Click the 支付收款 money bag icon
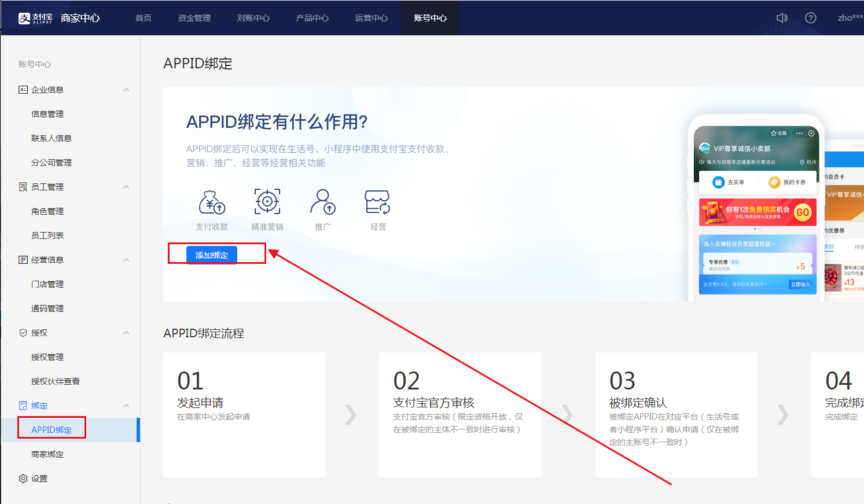The height and width of the screenshot is (504, 864). point(212,202)
